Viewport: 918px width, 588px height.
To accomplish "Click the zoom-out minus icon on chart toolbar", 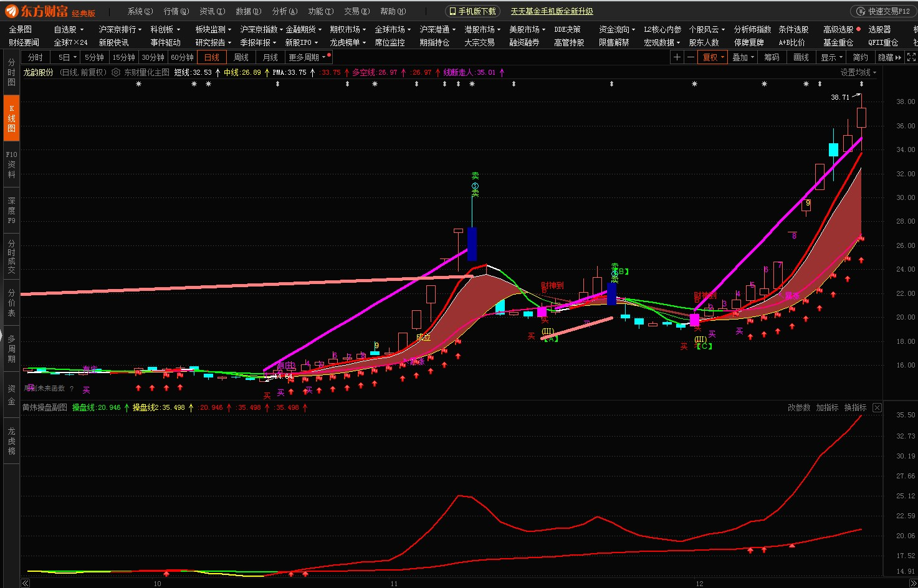I will point(691,57).
